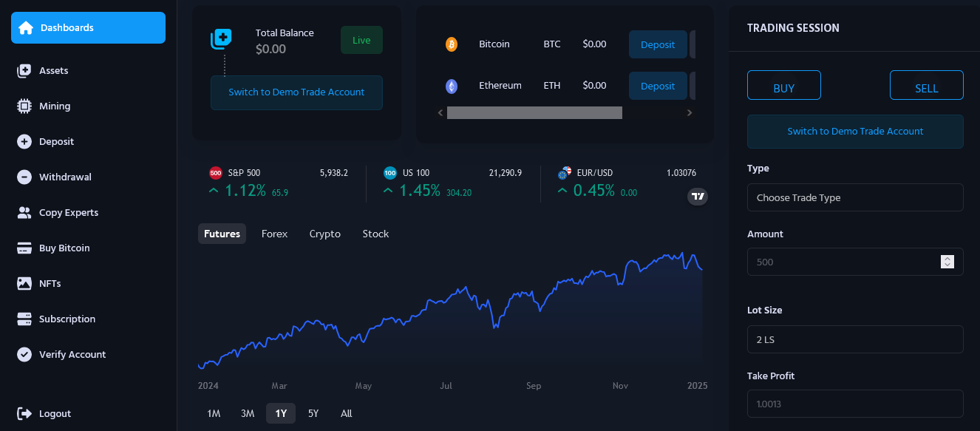Open the Assets sidebar icon

(x=24, y=70)
